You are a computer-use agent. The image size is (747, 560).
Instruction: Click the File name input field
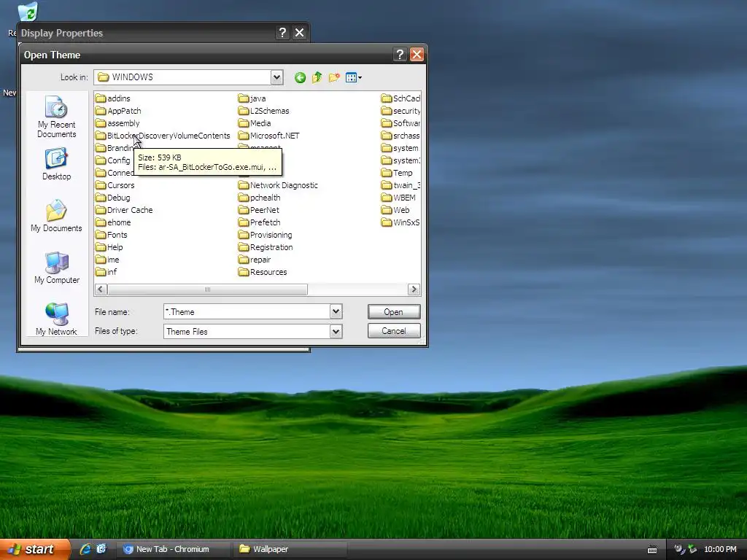point(247,312)
